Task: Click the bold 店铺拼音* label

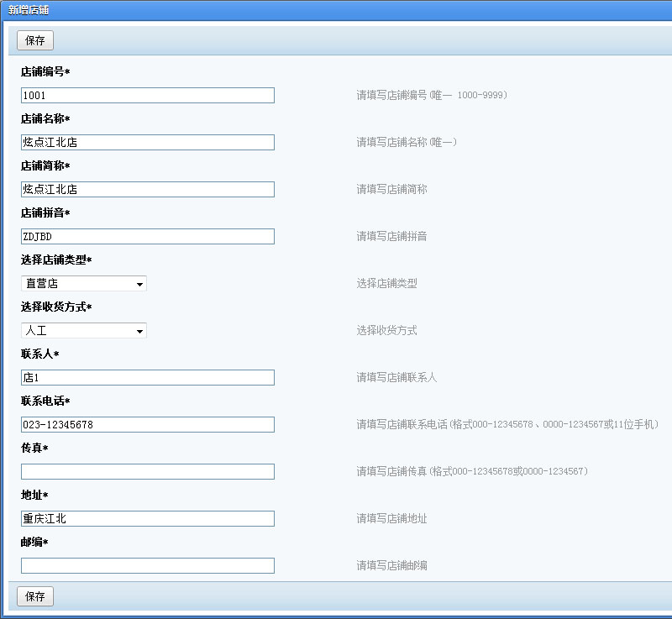Action: 45,212
